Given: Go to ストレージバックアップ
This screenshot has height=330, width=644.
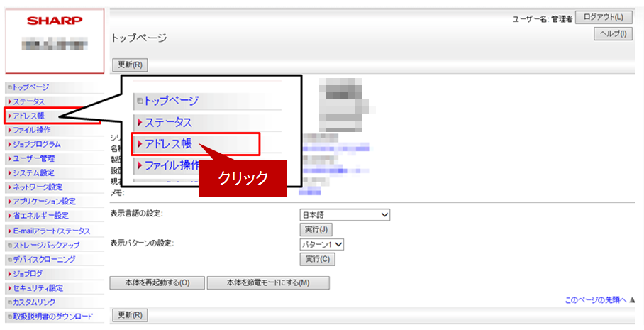Looking at the screenshot, I should click(x=46, y=246).
